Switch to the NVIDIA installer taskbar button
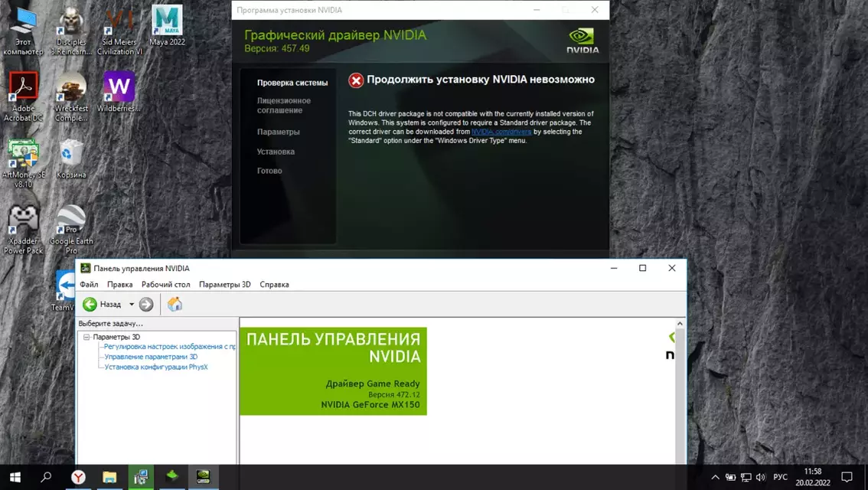The height and width of the screenshot is (490, 868). click(172, 477)
